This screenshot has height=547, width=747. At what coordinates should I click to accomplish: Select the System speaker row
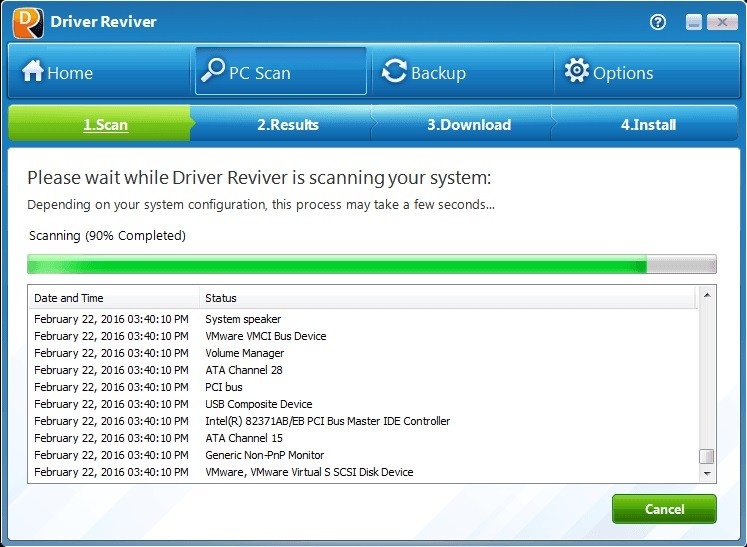coord(363,319)
